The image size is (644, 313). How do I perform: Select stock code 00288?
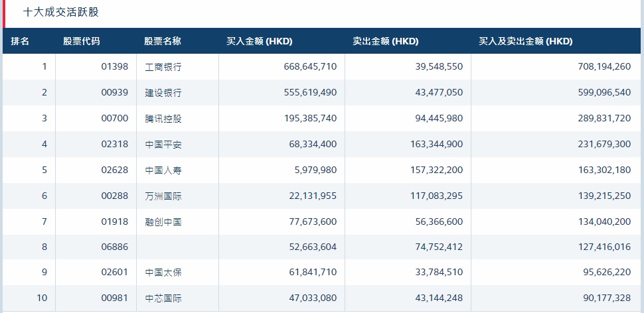[115, 196]
